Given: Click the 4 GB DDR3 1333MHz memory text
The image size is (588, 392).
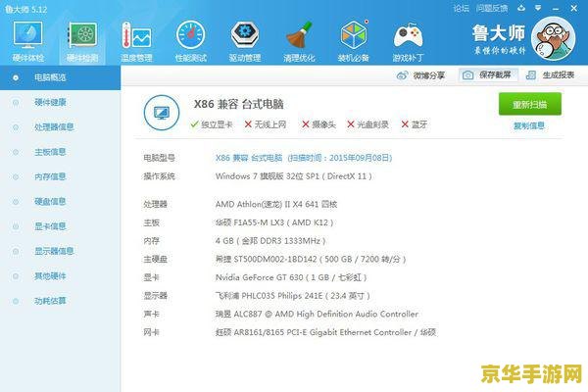Looking at the screenshot, I should [270, 241].
